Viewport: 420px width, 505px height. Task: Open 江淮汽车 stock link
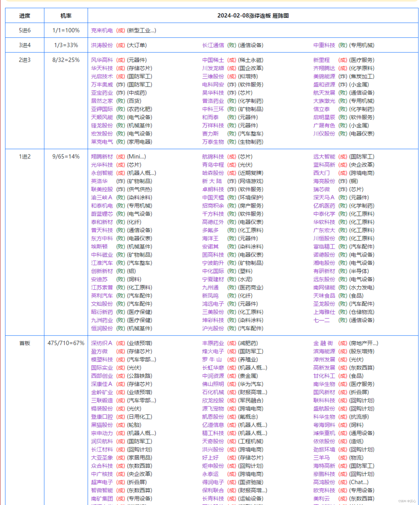(x=102, y=263)
